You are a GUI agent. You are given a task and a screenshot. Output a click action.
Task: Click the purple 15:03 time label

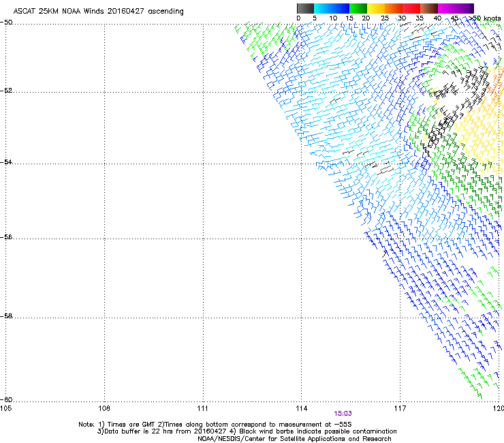(343, 414)
